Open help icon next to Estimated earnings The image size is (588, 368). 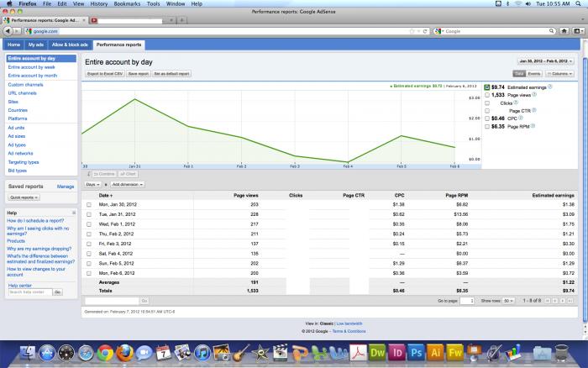tap(550, 87)
